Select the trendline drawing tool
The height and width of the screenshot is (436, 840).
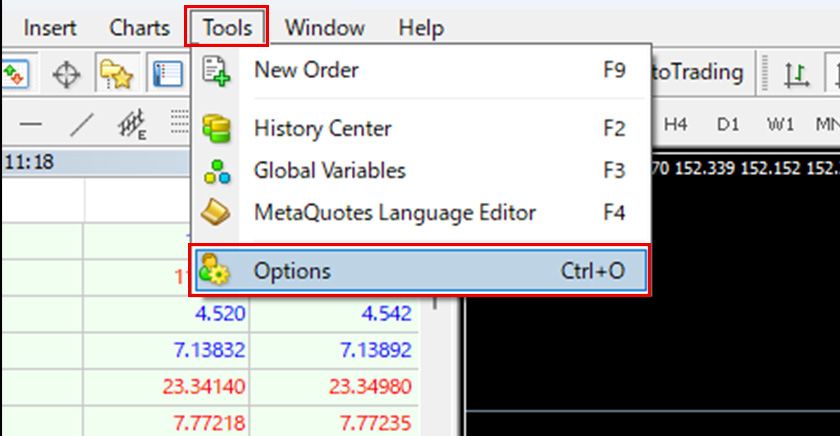pyautogui.click(x=82, y=124)
